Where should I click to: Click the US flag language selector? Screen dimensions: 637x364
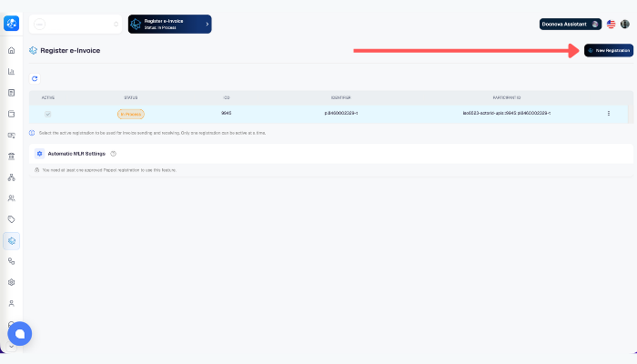coord(611,25)
